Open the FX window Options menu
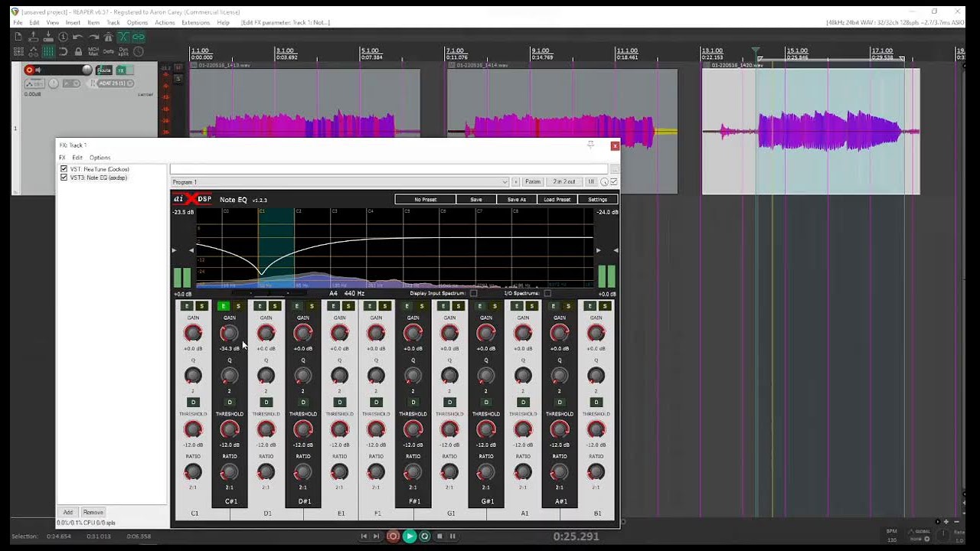This screenshot has width=980, height=551. [x=100, y=158]
